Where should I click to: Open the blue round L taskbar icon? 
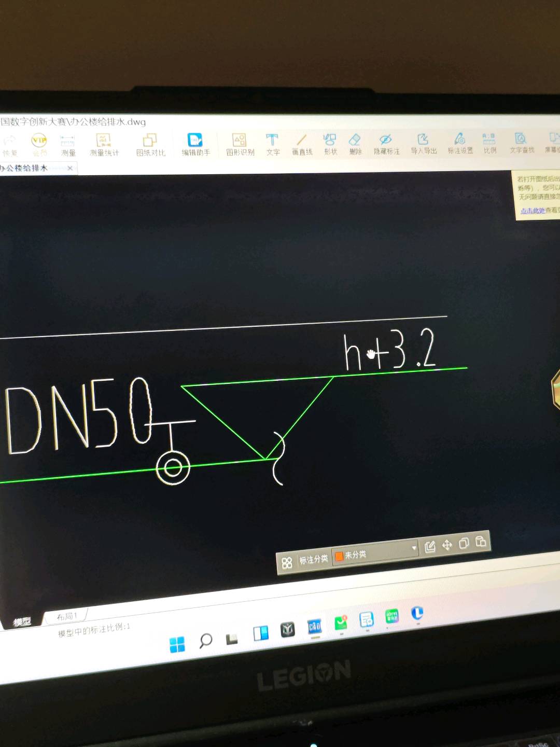tap(417, 613)
